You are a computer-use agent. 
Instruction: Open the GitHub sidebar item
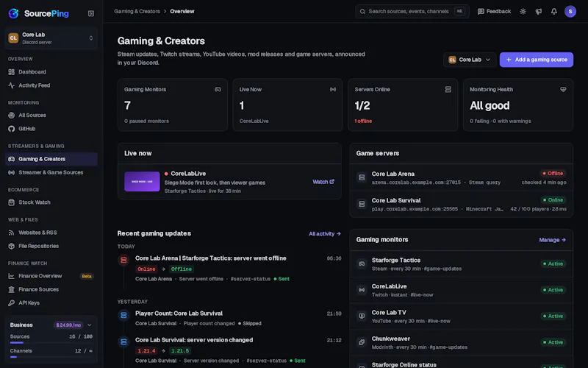coord(51,129)
